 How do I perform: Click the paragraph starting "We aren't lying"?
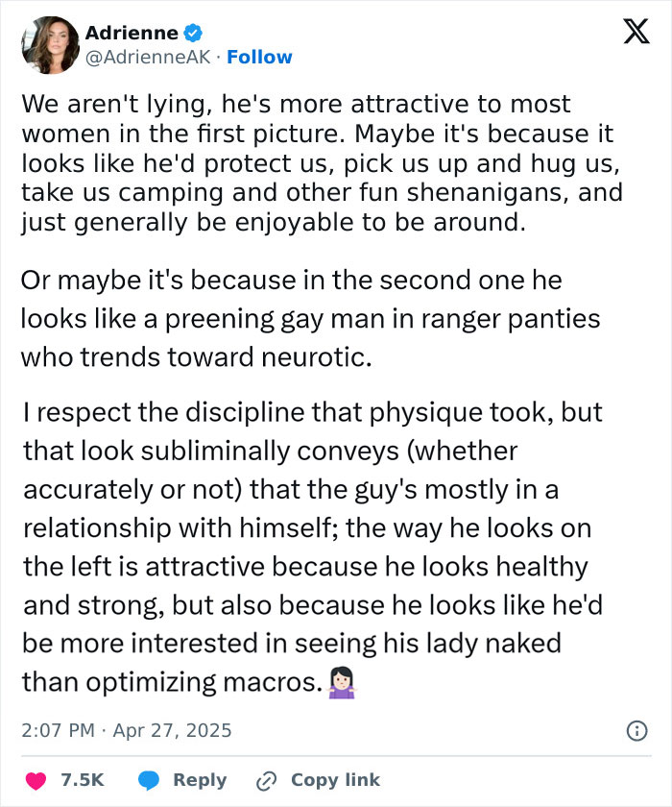pyautogui.click(x=322, y=165)
